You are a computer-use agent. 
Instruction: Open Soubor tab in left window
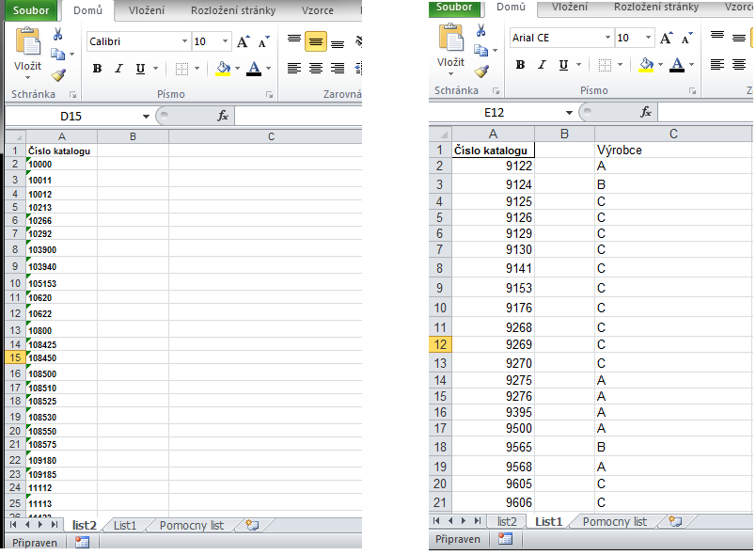pyautogui.click(x=31, y=10)
